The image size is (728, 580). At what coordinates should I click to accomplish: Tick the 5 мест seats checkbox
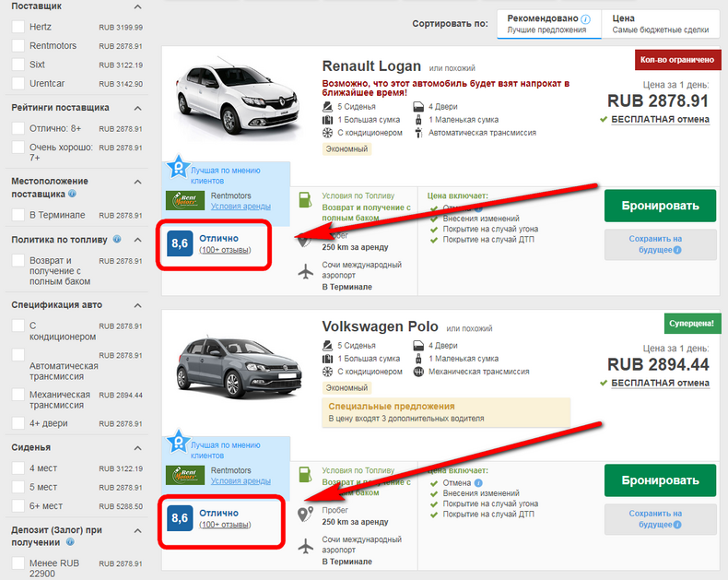18,487
